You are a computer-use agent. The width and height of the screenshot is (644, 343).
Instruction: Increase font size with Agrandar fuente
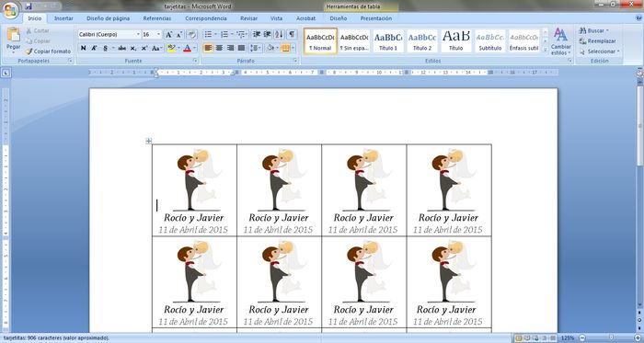click(168, 35)
